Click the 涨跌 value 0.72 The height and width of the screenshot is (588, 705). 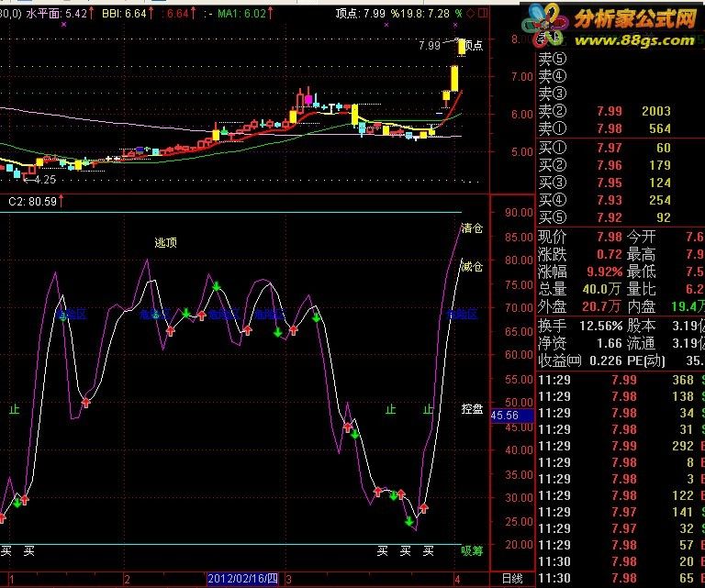tap(610, 254)
